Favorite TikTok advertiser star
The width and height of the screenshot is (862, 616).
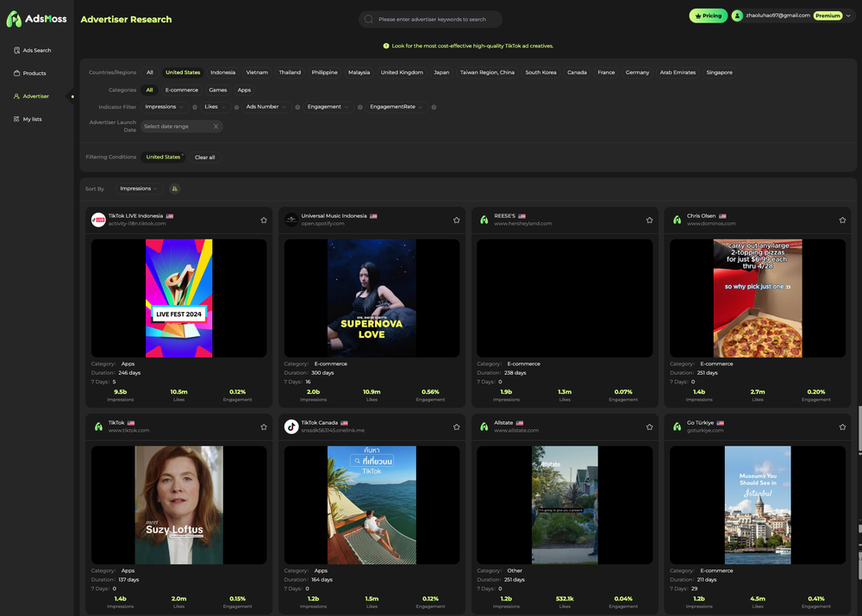264,427
